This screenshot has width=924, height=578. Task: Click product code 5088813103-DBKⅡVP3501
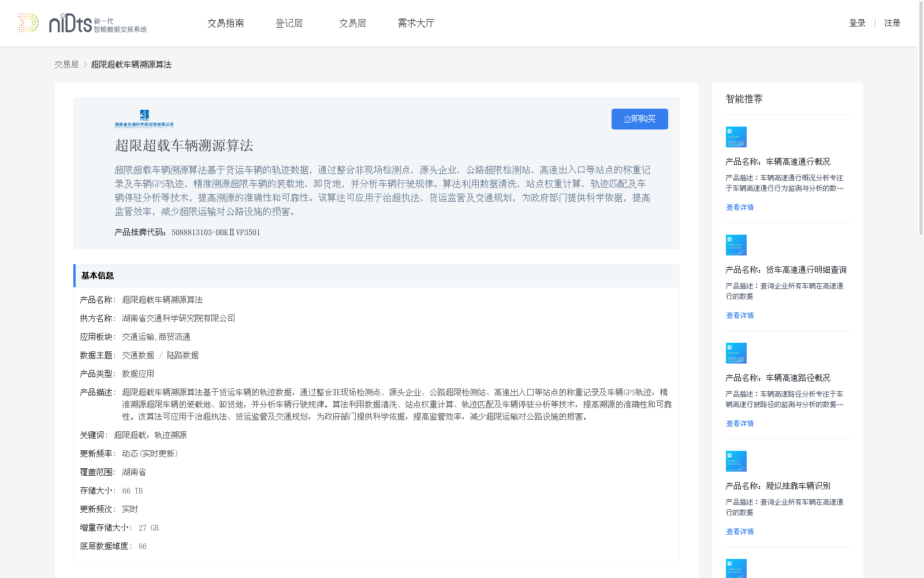pos(216,233)
